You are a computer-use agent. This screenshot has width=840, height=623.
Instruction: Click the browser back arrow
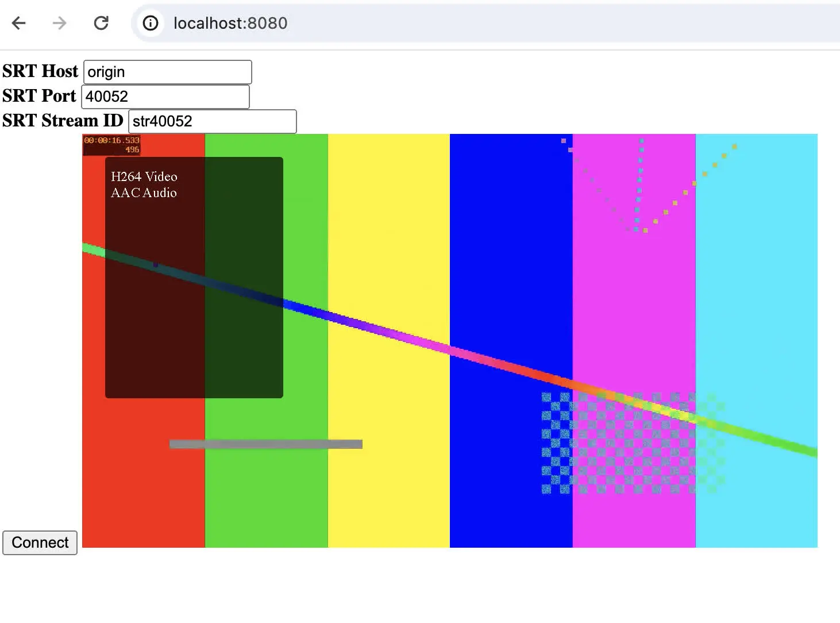pos(19,23)
